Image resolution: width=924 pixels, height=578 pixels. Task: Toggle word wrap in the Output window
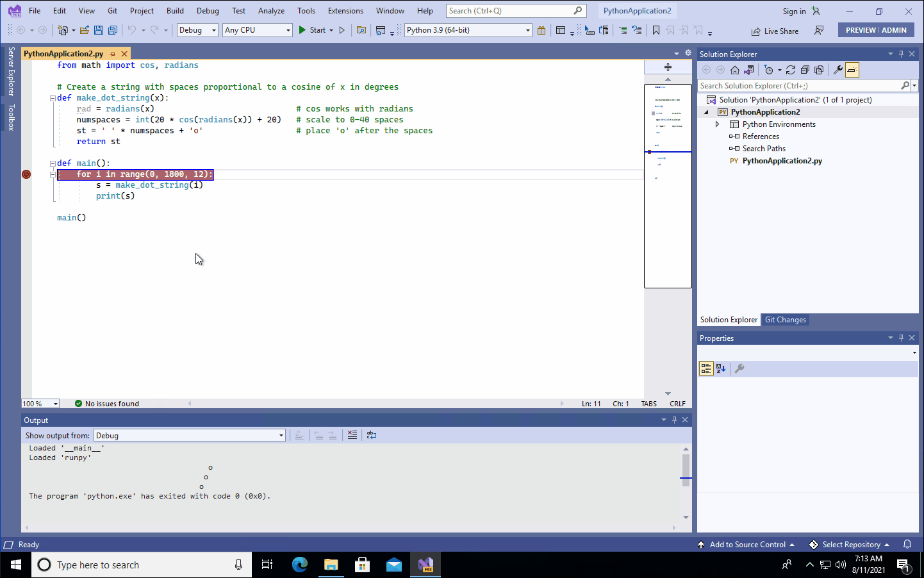coord(372,435)
